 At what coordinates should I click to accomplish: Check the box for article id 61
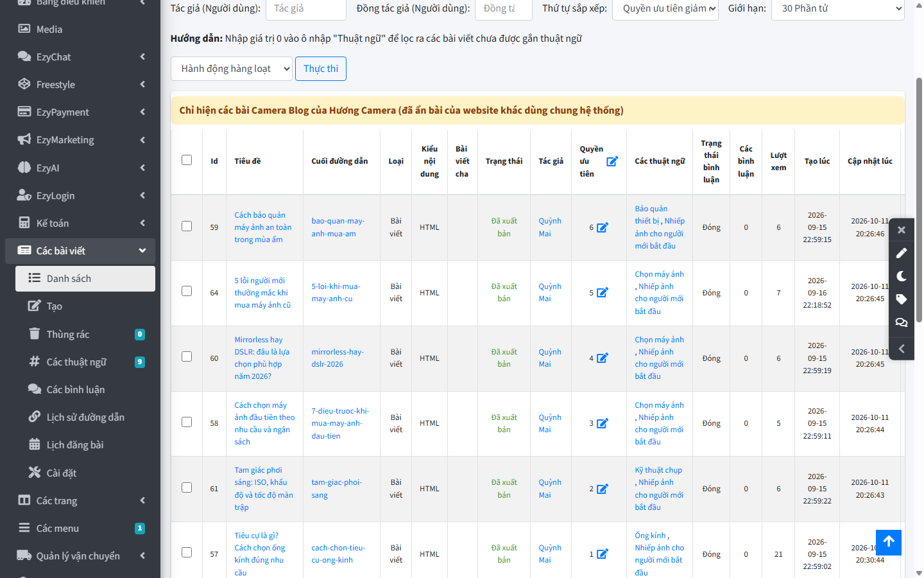(x=187, y=487)
